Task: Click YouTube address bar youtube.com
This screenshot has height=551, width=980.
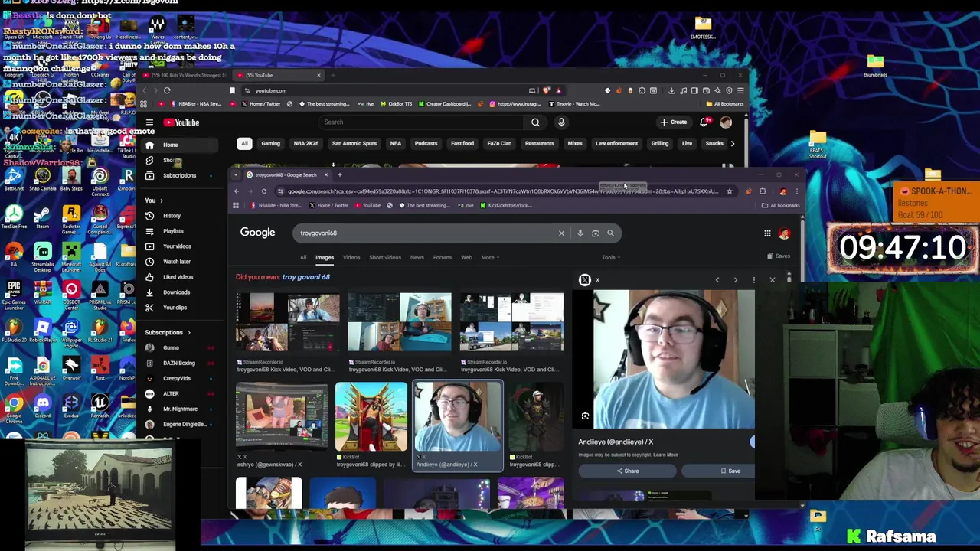Action: tap(270, 90)
